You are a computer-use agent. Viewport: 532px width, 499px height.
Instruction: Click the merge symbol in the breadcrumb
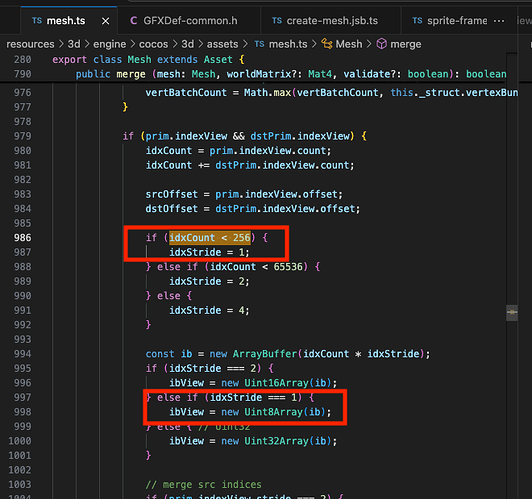[405, 44]
